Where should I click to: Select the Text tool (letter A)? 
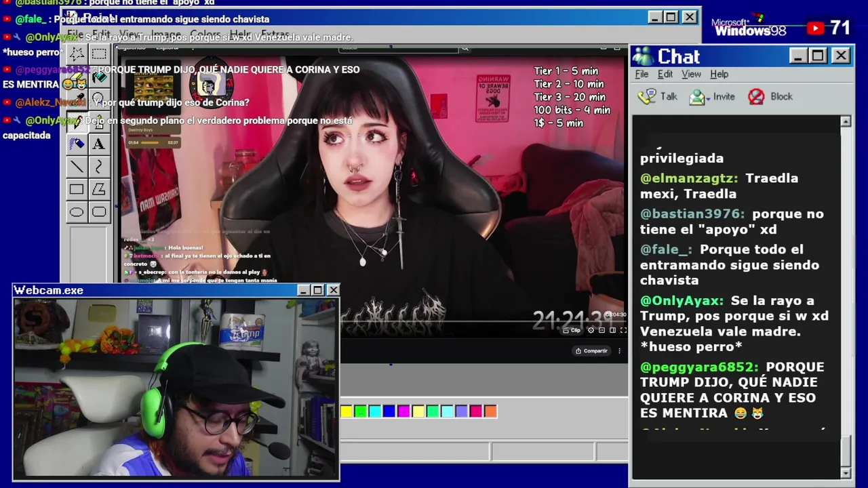click(99, 144)
